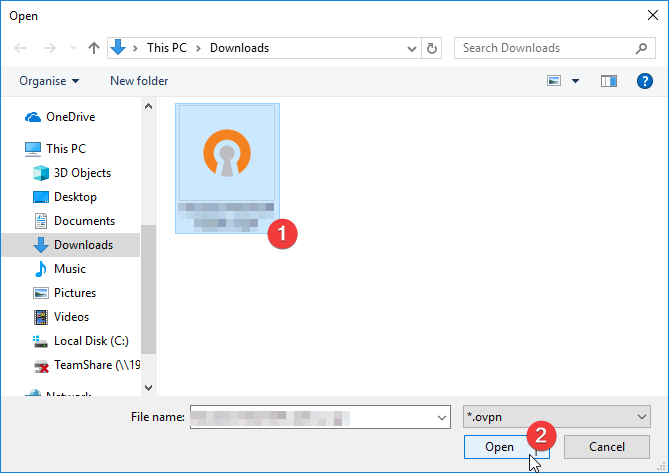The image size is (669, 473).
Task: Open the Organise menu
Action: tap(49, 81)
